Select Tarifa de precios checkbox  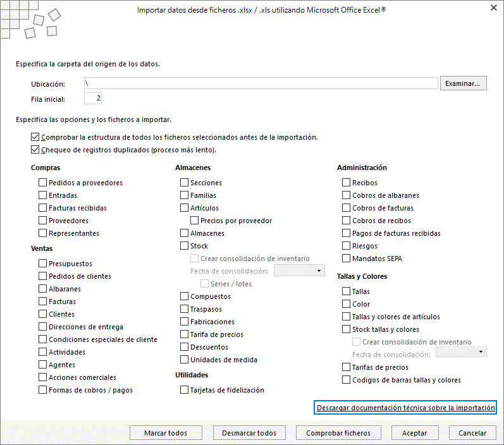tap(184, 334)
